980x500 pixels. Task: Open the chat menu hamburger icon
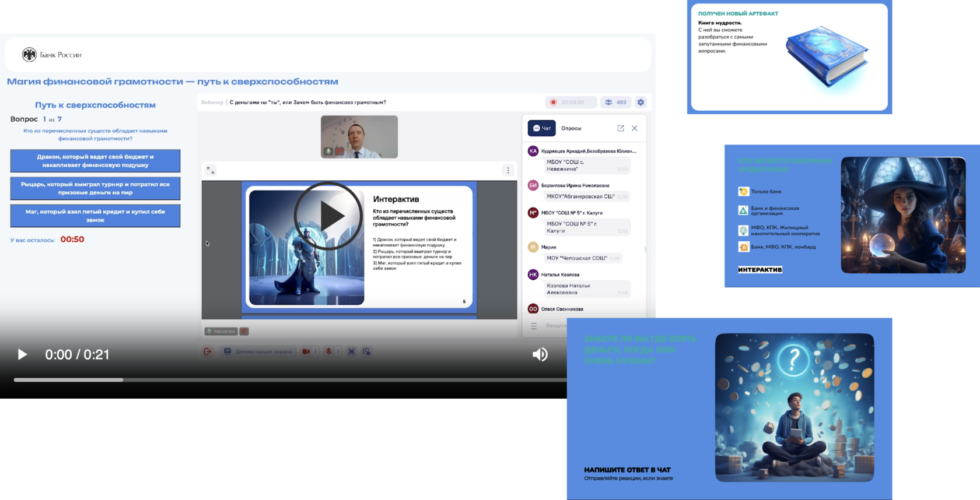(534, 326)
